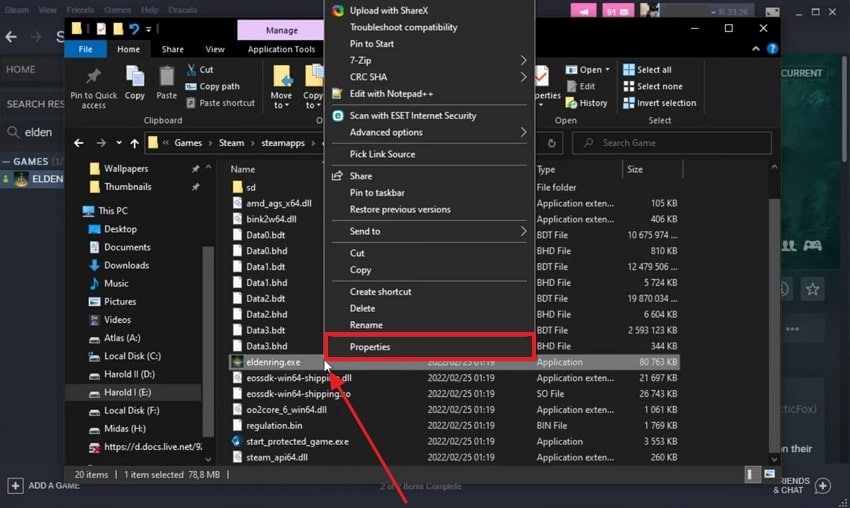Click steamapps in the address breadcrumb
850x508 pixels.
(283, 143)
